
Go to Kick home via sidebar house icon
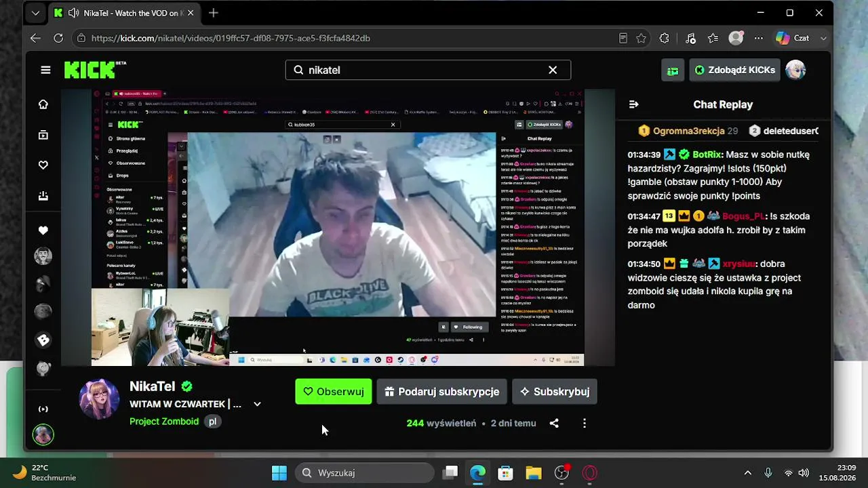point(43,104)
